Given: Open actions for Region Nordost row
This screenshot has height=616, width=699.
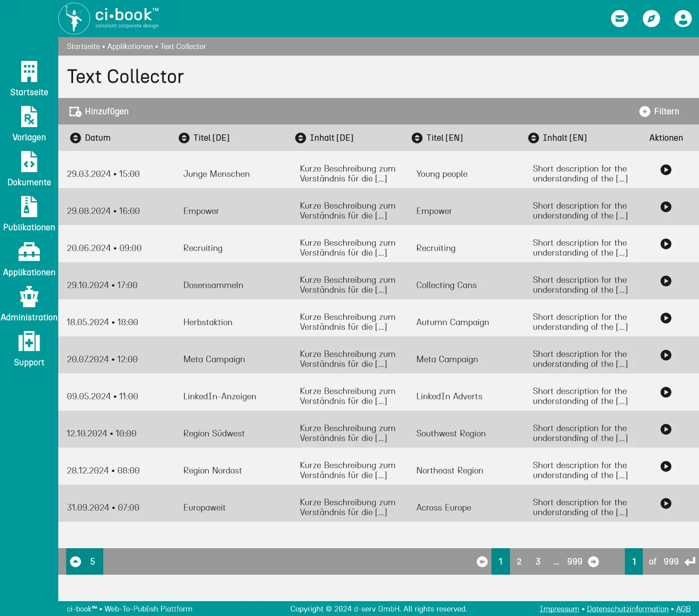Looking at the screenshot, I should tap(666, 466).
